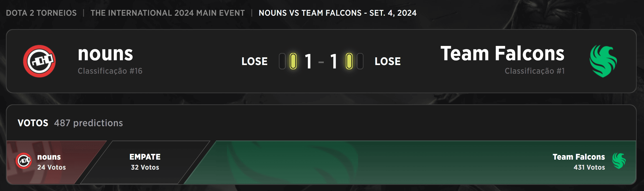The width and height of the screenshot is (644, 191).
Task: Go to The International 2024 Main Event
Action: tap(168, 13)
